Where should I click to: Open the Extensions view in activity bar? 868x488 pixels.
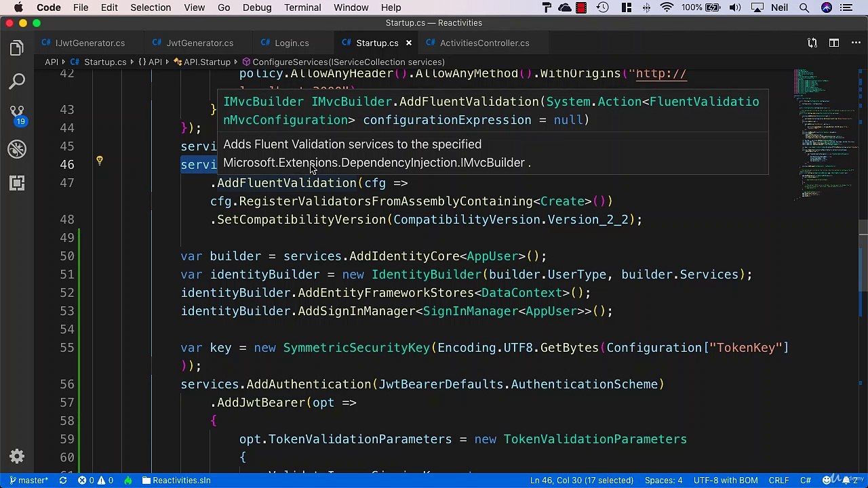tap(17, 183)
